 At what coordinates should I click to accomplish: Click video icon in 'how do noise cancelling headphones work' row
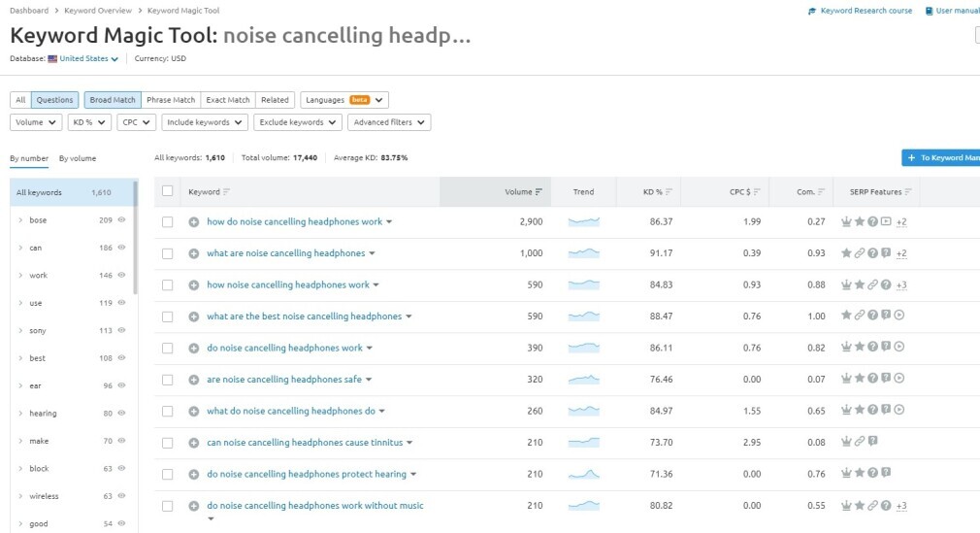pos(886,221)
